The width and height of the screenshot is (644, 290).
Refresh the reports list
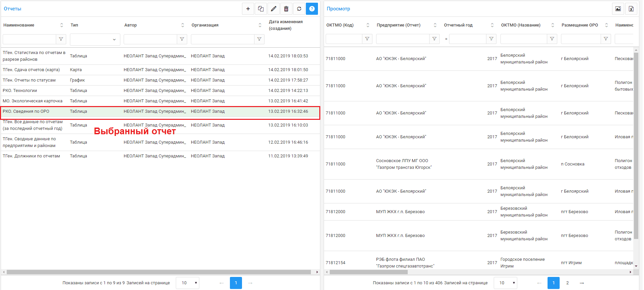(x=299, y=9)
